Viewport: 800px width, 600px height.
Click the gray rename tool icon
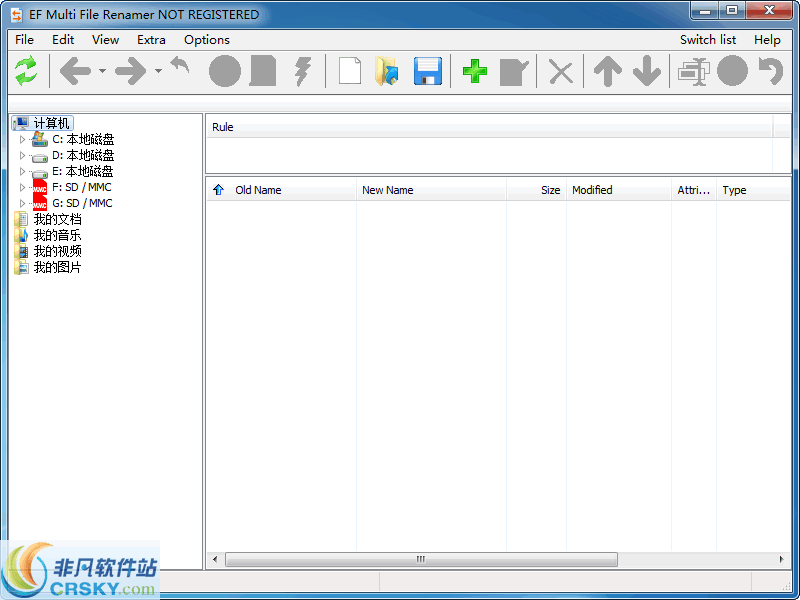coord(694,71)
